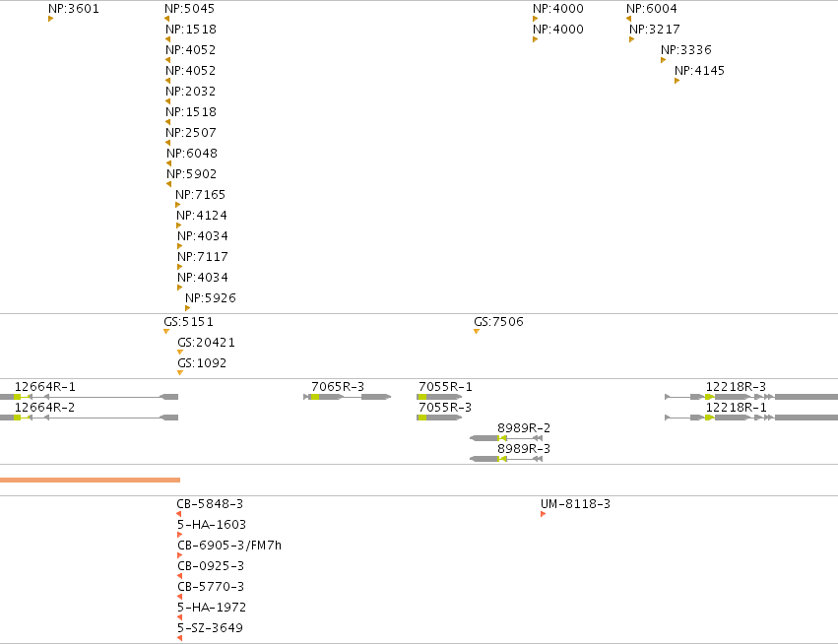The image size is (838, 644).
Task: Select the NP:6048 feature
Action: click(192, 154)
